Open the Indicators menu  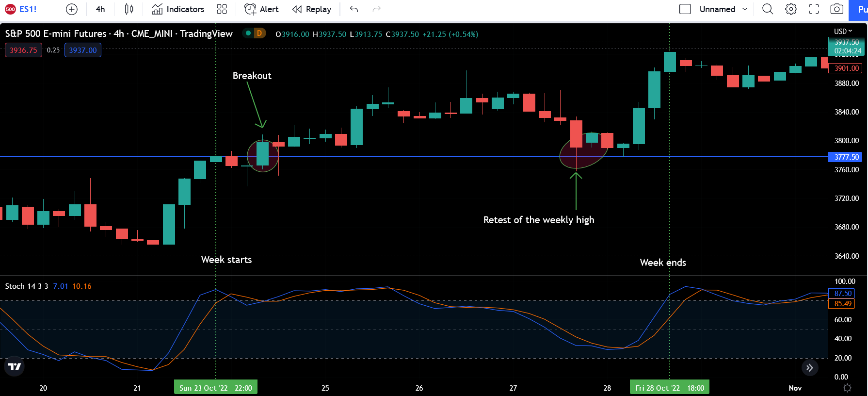(x=178, y=9)
